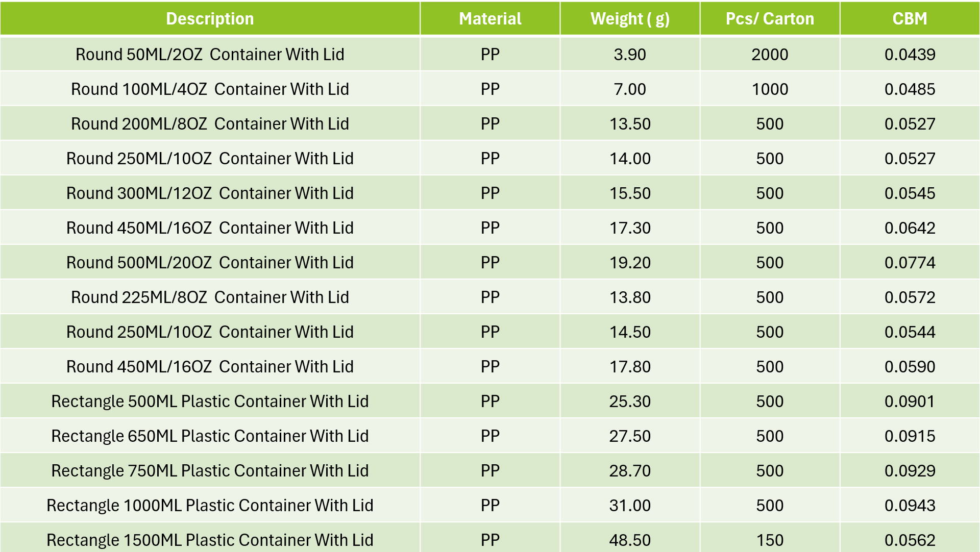Screen dimensions: 980x552
Task: Click the 150 pcs per carton cell
Action: point(770,540)
